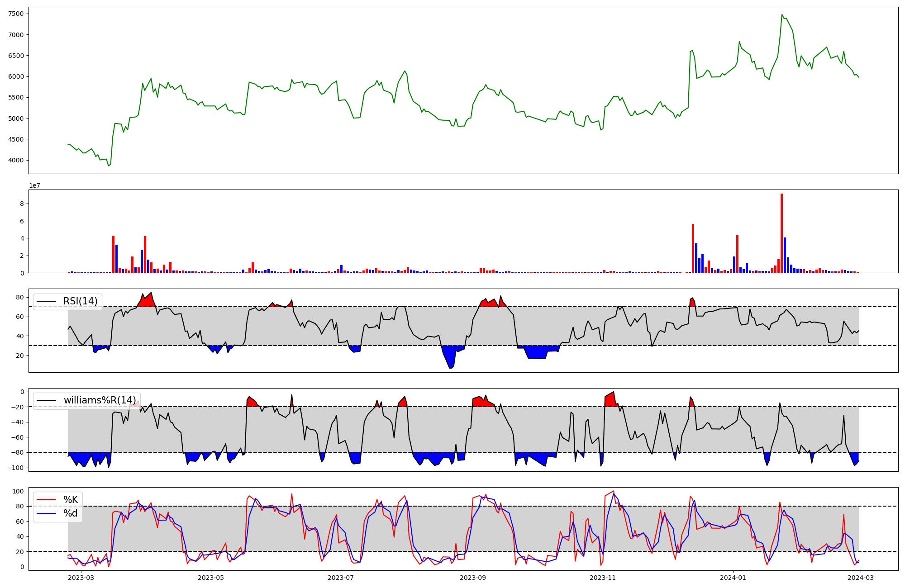The image size is (905, 588).
Task: Click the 2023-09 x-axis date label
Action: pyautogui.click(x=473, y=577)
